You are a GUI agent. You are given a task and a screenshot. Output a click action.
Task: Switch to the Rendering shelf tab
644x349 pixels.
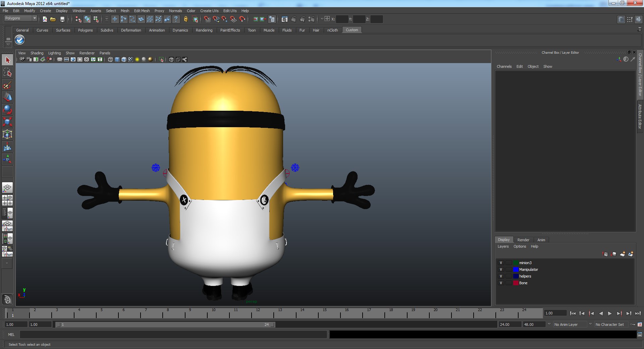(x=204, y=30)
